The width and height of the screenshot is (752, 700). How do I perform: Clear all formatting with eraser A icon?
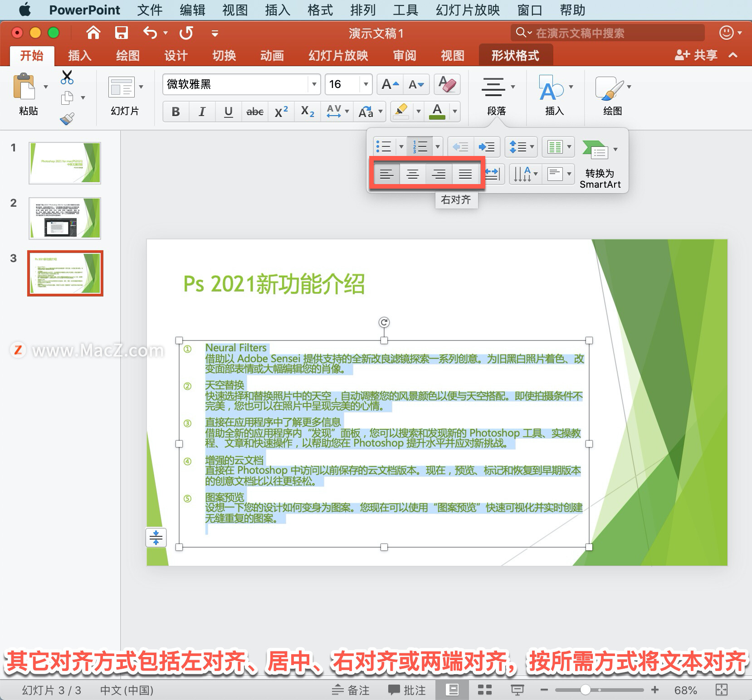tap(447, 84)
